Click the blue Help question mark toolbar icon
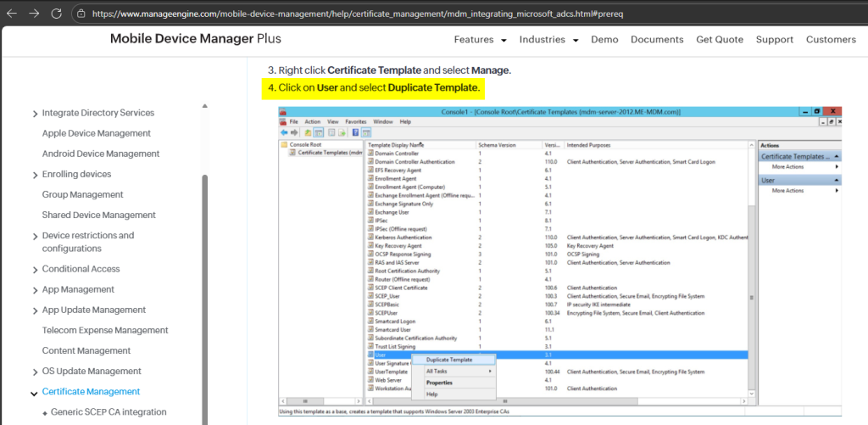 click(x=355, y=133)
